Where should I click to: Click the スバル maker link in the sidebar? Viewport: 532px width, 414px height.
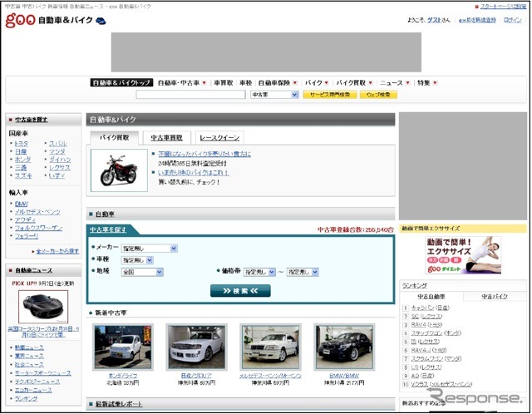(x=58, y=144)
